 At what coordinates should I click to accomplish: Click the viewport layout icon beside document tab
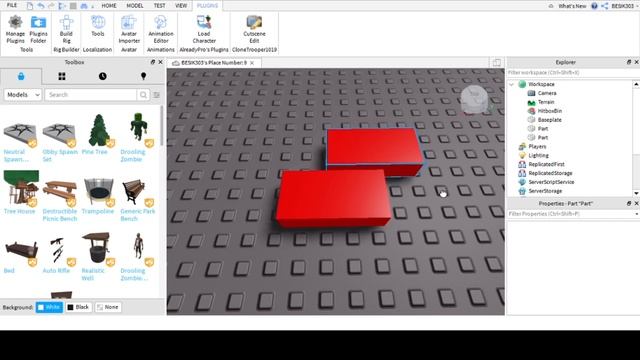point(497,62)
